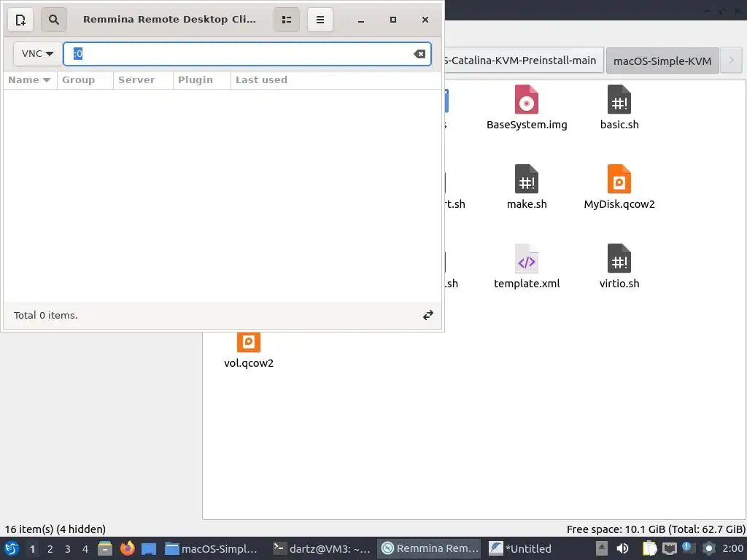Switch to the Catalina-KVM-Preinstall-main tab
The width and height of the screenshot is (747, 560).
[523, 60]
